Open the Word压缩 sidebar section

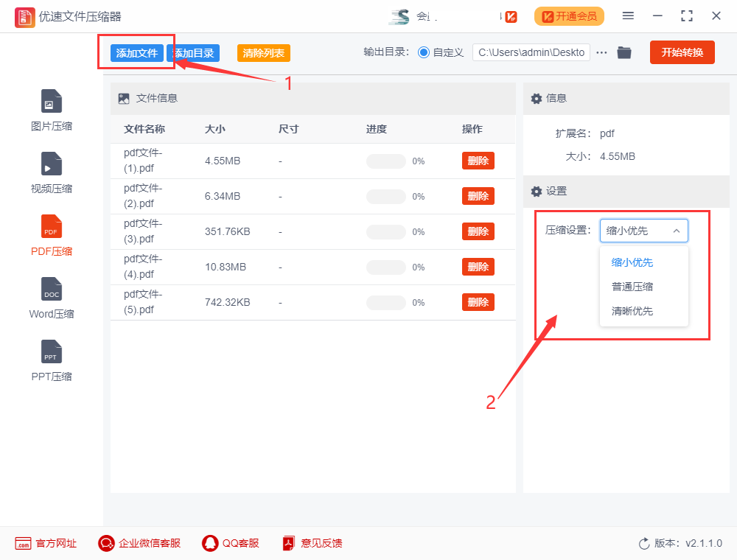[52, 298]
